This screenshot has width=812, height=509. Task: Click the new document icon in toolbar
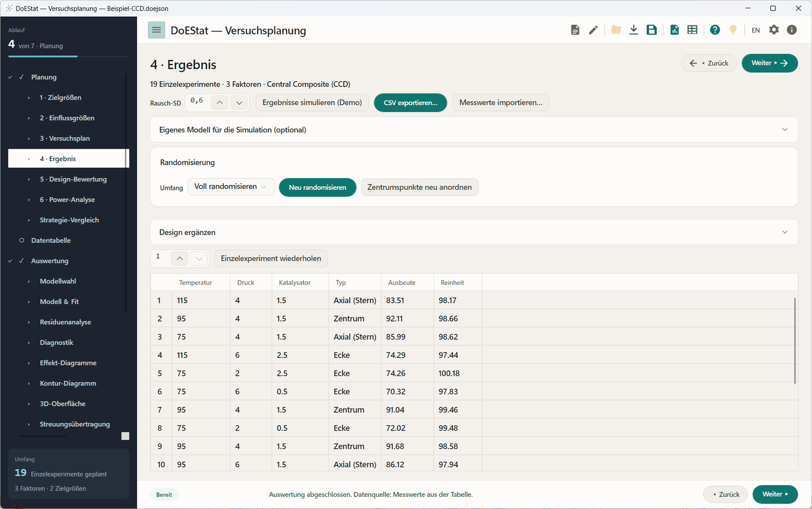(575, 30)
